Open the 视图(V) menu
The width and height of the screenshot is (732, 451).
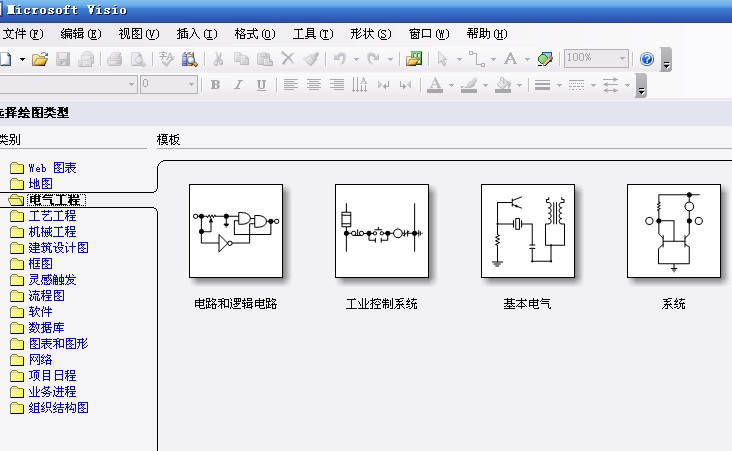click(x=139, y=34)
